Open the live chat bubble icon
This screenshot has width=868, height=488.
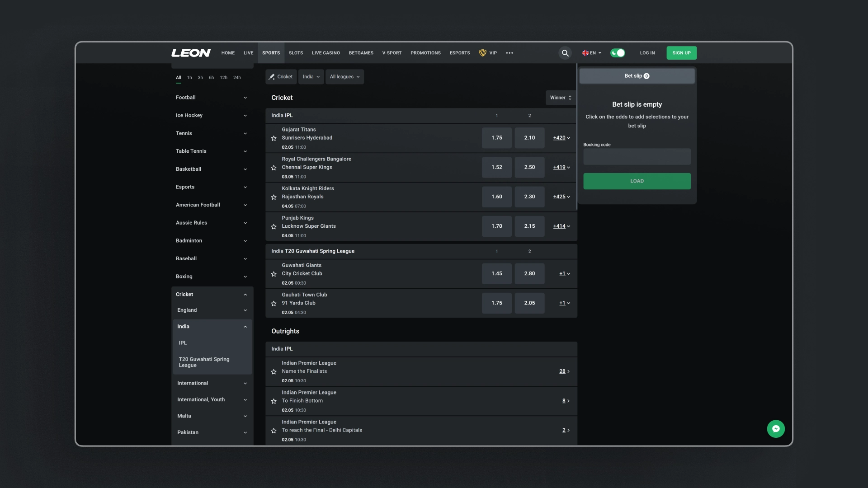point(776,429)
